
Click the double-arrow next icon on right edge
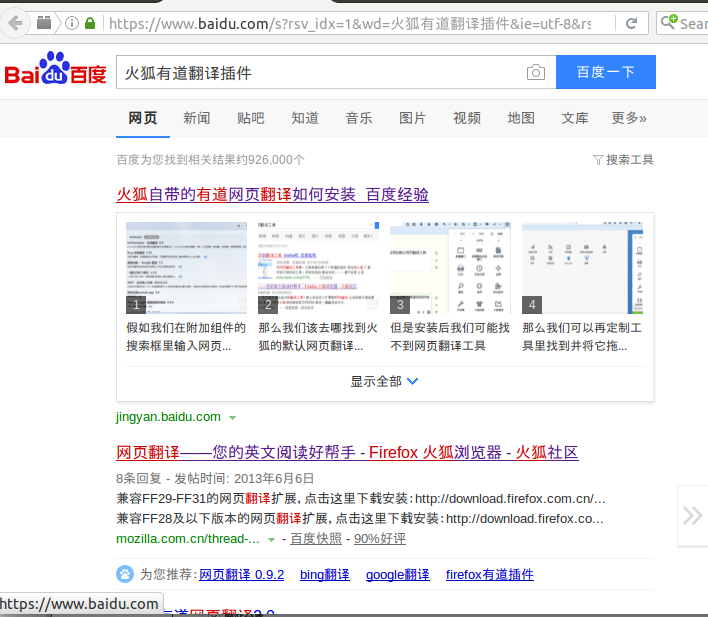coord(692,516)
